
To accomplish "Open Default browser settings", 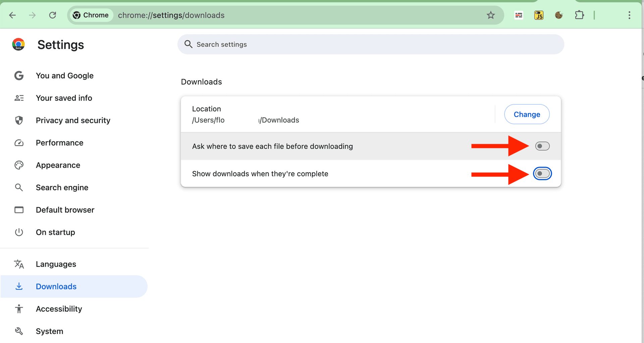I will tap(65, 210).
